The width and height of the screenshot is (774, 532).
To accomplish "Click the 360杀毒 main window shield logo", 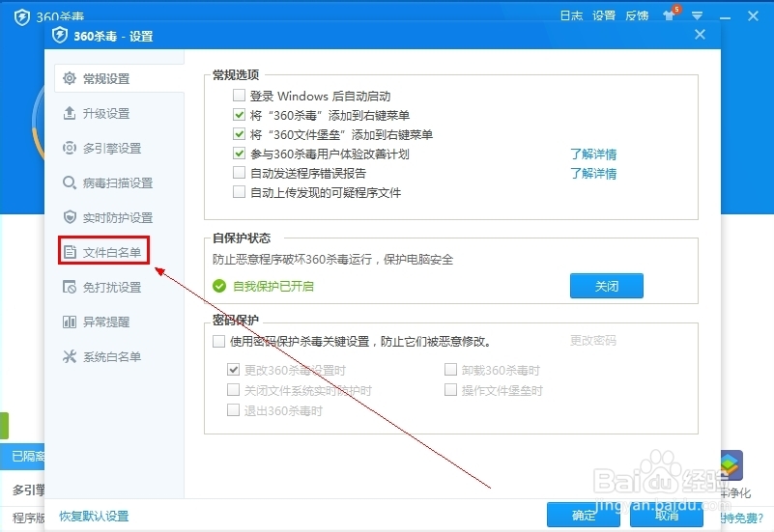I will click(x=21, y=16).
